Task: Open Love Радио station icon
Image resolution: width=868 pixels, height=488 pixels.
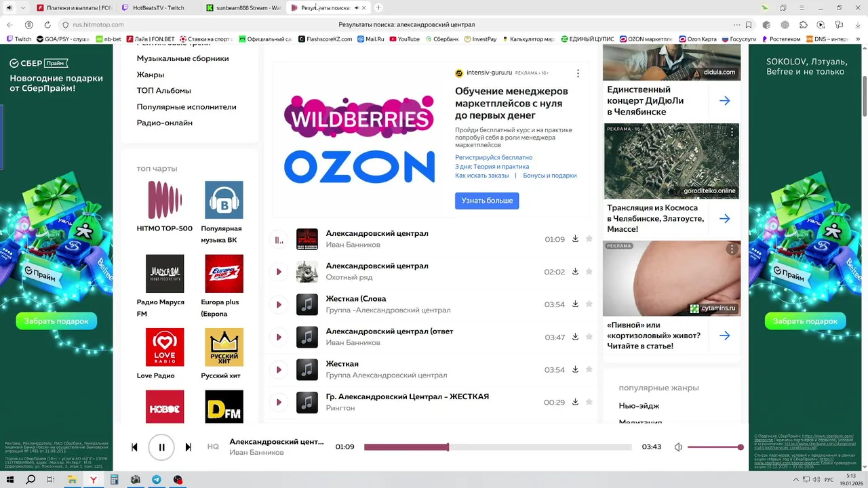Action: click(165, 347)
